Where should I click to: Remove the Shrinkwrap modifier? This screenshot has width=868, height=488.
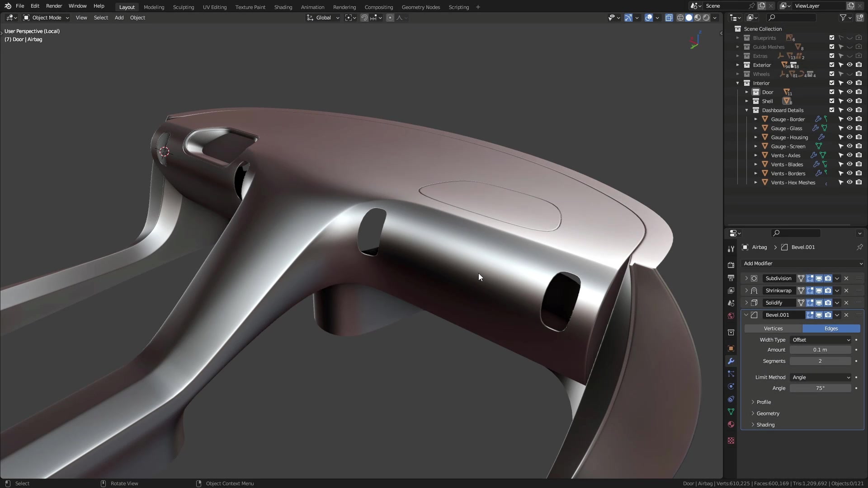[x=846, y=291]
